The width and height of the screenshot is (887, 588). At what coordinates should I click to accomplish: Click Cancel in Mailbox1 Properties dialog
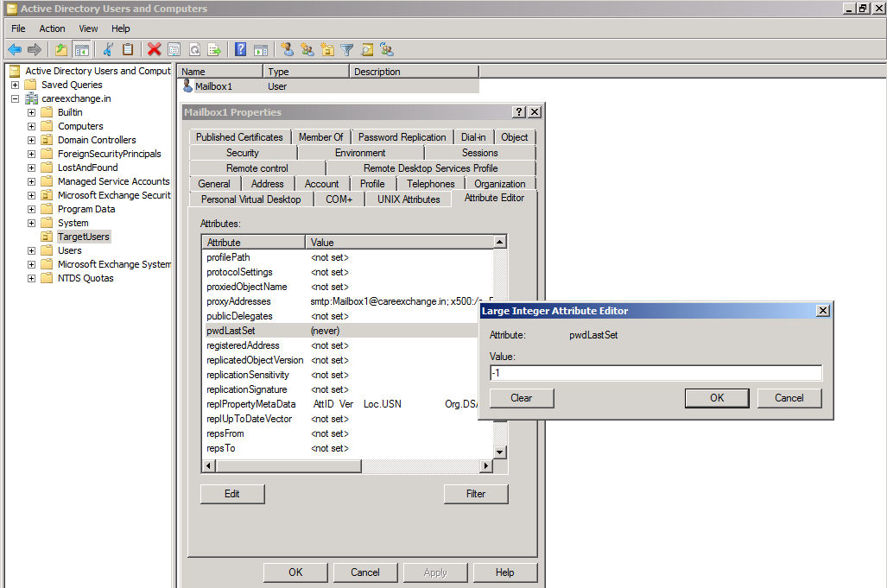(x=364, y=572)
